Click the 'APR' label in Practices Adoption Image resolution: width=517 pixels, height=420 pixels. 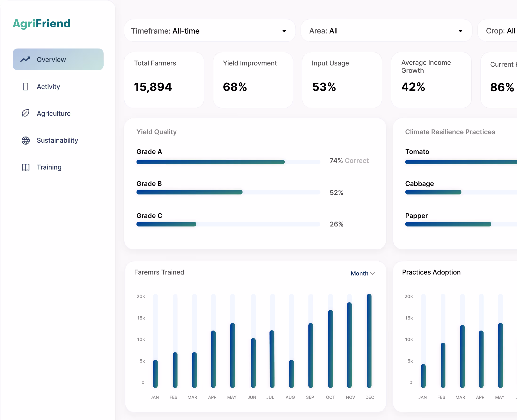(x=480, y=397)
